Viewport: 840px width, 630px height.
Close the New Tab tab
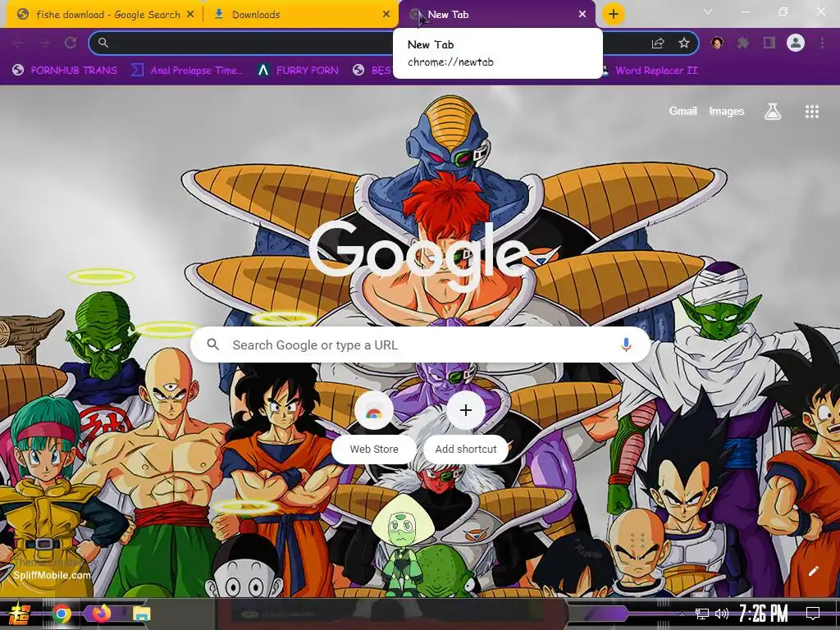[x=582, y=15]
